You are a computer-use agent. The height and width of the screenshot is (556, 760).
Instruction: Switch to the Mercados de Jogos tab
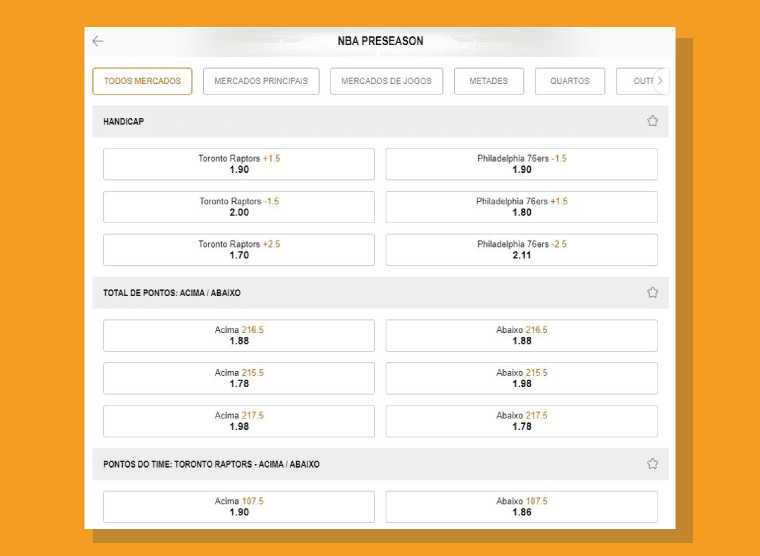coord(386,81)
